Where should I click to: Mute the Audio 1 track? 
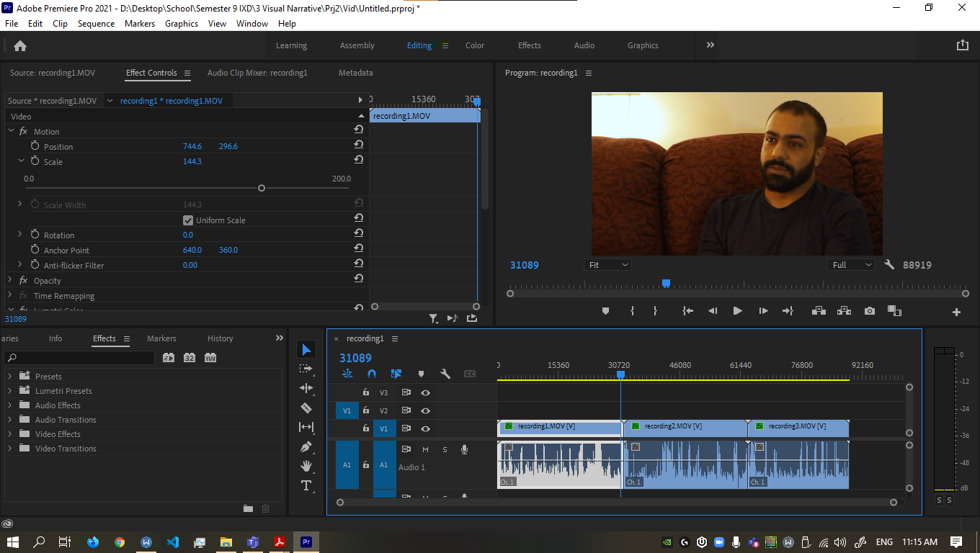425,449
